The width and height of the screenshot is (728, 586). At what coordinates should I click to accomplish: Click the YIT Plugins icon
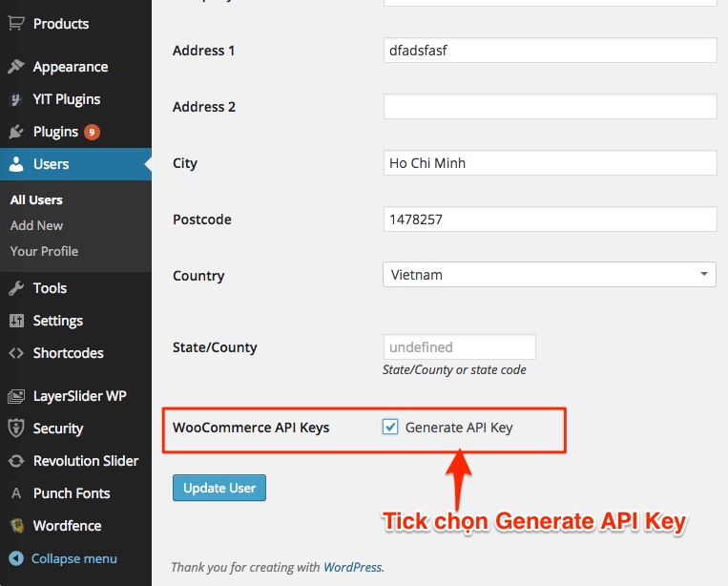pyautogui.click(x=16, y=99)
